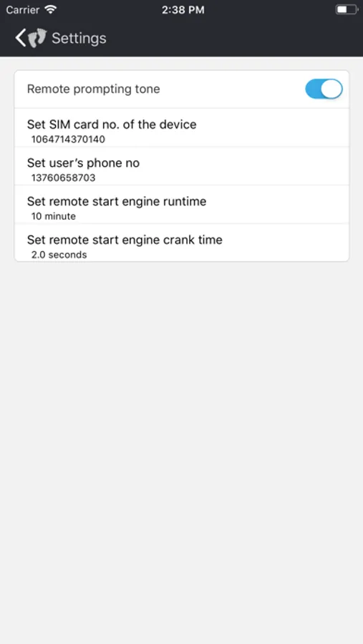Open Set remote start engine crank time
Screen dimensions: 363x644
coord(182,243)
